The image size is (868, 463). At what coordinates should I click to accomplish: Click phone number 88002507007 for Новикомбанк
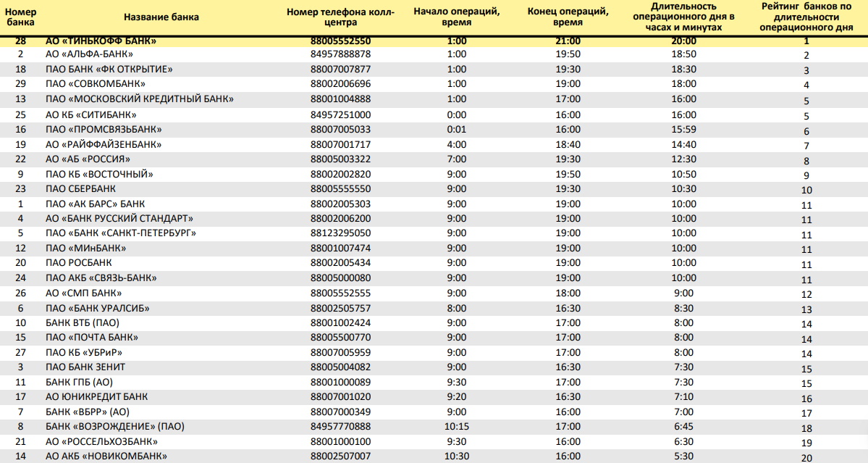(x=340, y=456)
